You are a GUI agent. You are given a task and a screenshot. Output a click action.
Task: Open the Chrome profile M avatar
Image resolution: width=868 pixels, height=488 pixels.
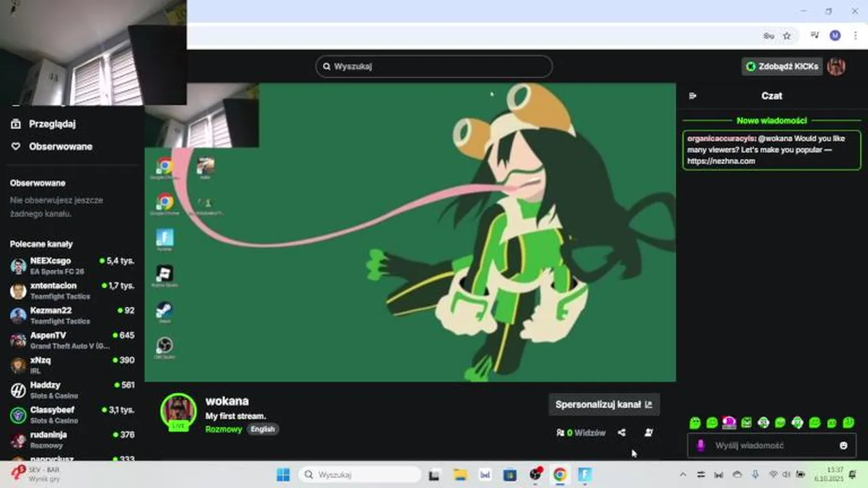point(835,36)
